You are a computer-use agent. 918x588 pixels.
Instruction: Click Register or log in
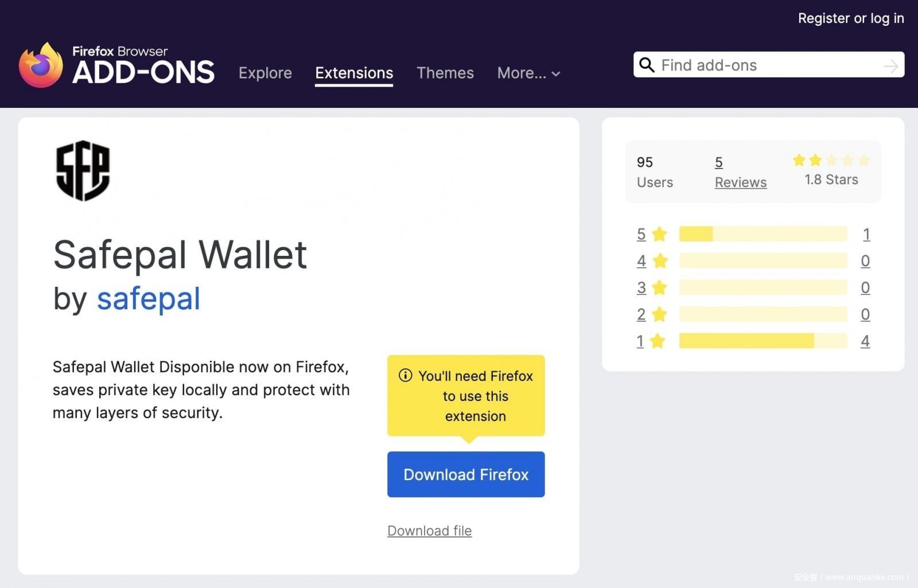tap(851, 18)
